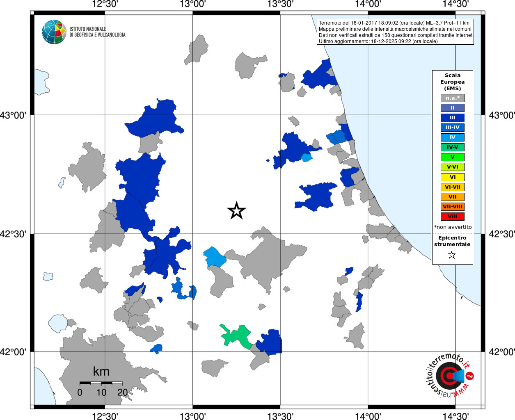515x420 pixels.
Task: Click the 'Terremoto del 18-01-2017' header line
Action: (x=394, y=23)
